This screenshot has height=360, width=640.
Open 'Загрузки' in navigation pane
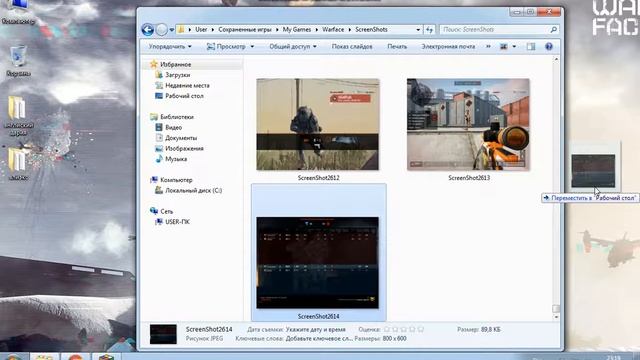point(178,75)
